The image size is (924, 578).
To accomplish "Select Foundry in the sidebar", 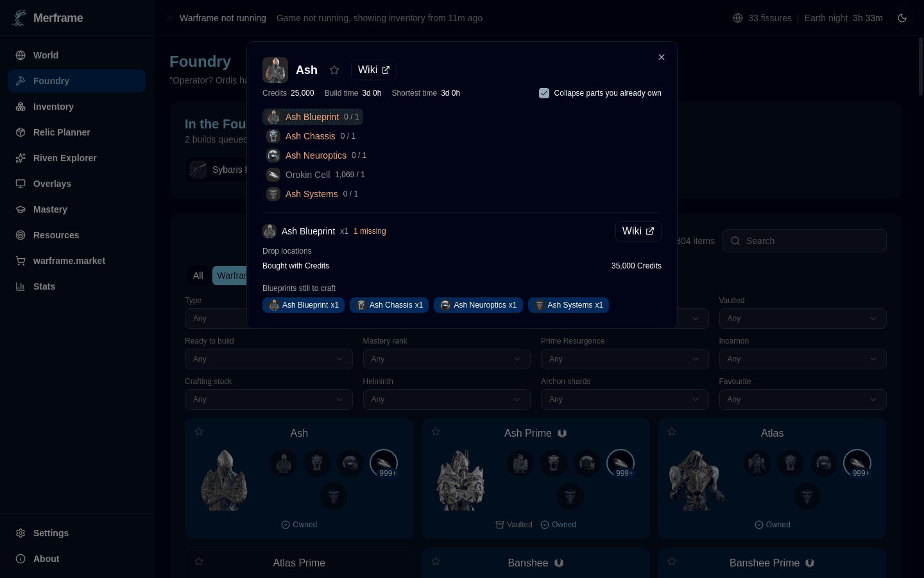I will click(76, 81).
